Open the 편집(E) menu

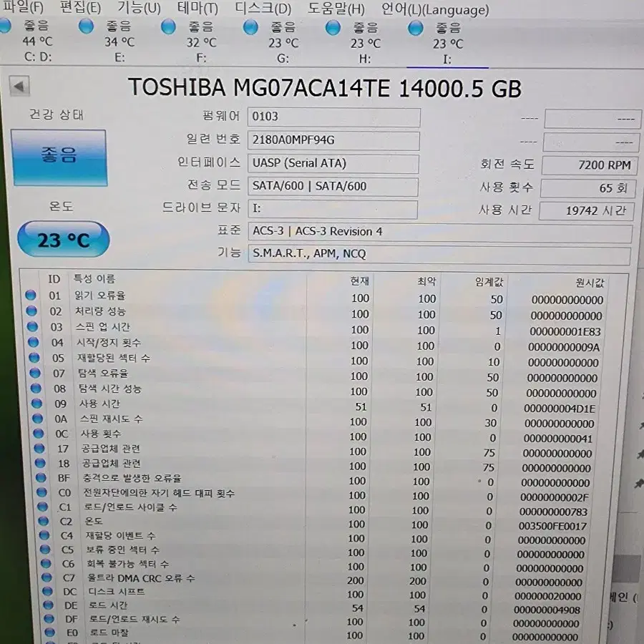(x=80, y=7)
